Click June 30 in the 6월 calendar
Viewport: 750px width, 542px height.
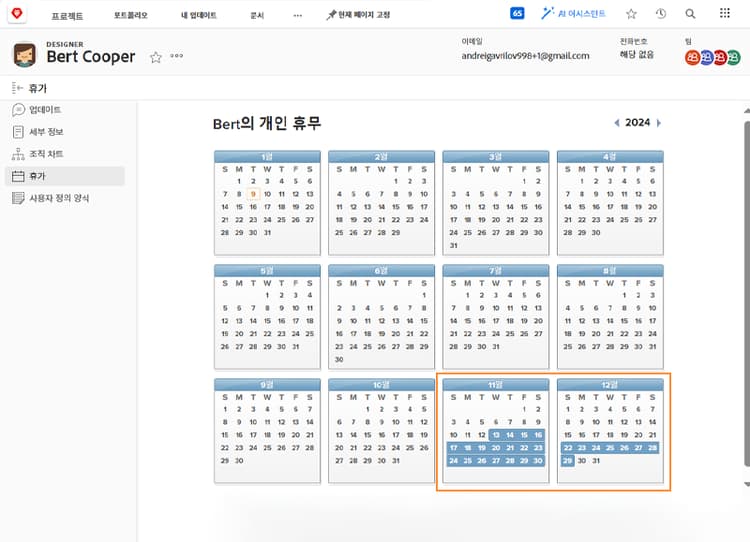339,359
